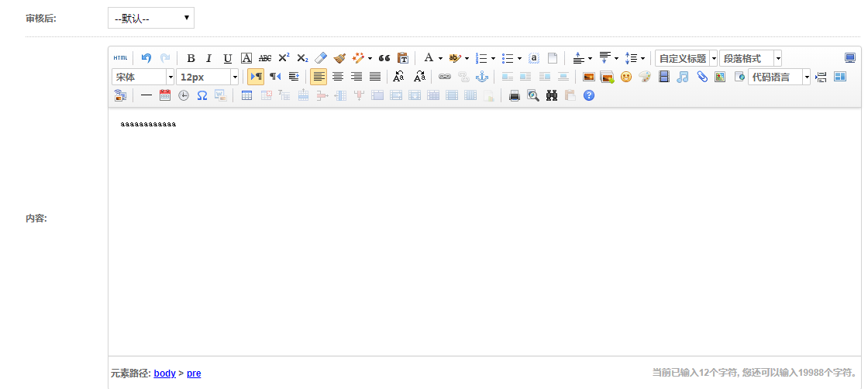Switch to HTML source mode

[120, 58]
